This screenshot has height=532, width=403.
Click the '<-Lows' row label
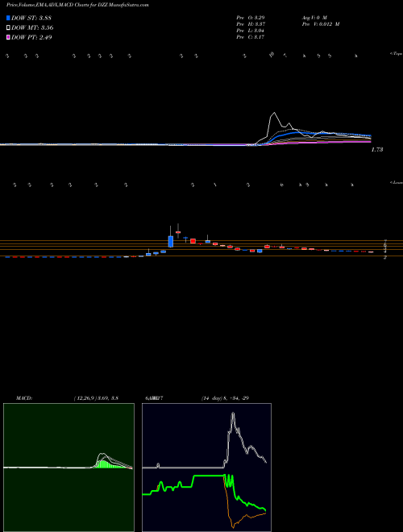pyautogui.click(x=397, y=182)
